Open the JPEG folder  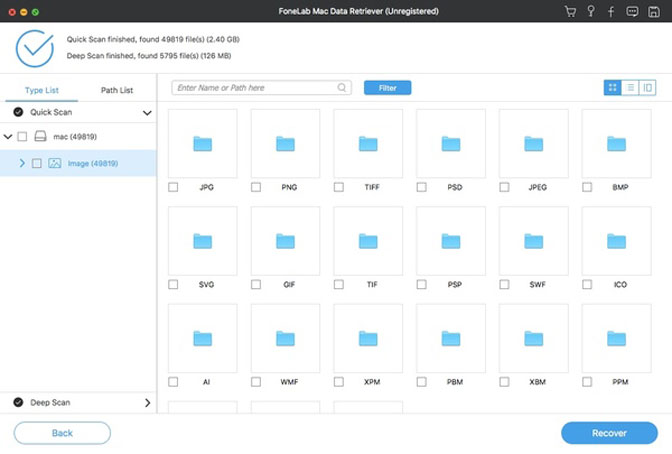click(x=534, y=144)
